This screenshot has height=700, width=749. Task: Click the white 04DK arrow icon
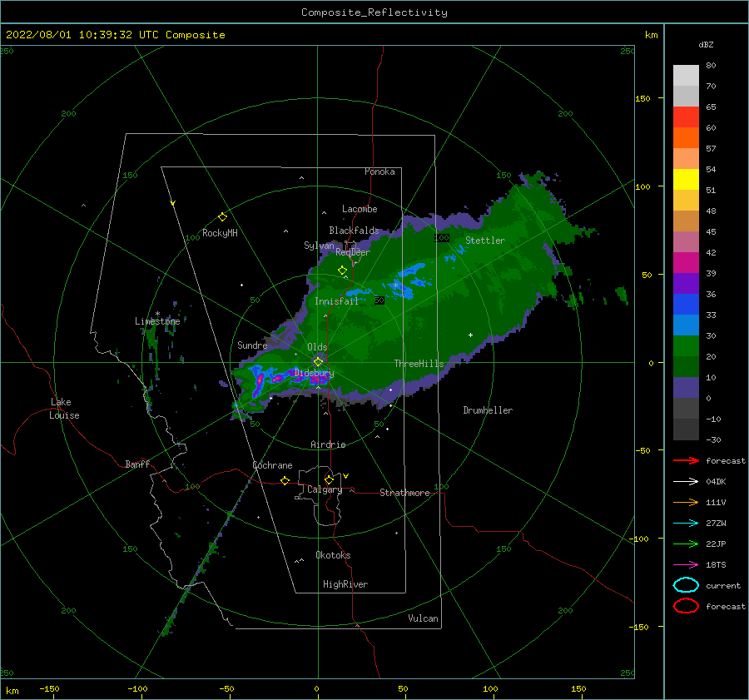tap(686, 482)
